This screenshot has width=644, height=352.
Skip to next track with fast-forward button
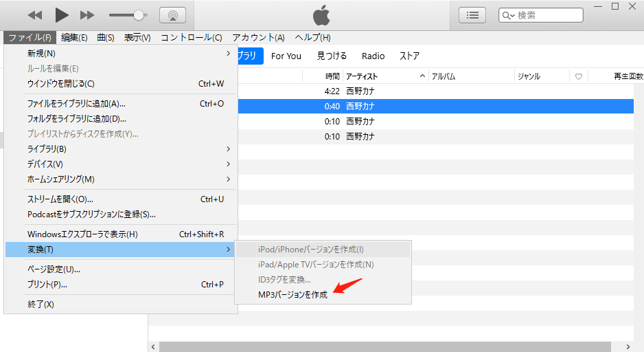tap(87, 16)
